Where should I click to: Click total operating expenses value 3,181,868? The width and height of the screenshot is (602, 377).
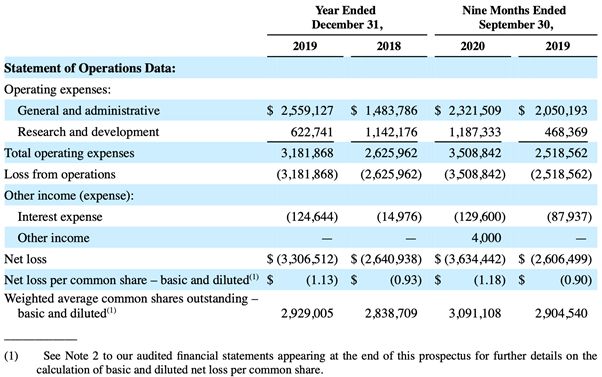[x=307, y=153]
